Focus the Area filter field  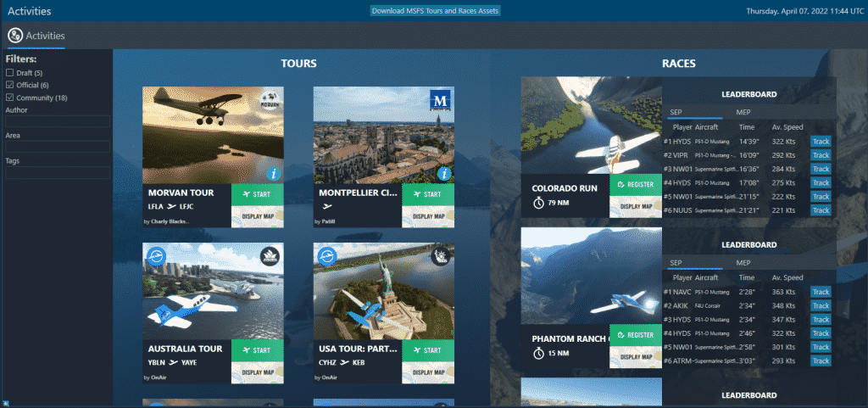pyautogui.click(x=58, y=147)
